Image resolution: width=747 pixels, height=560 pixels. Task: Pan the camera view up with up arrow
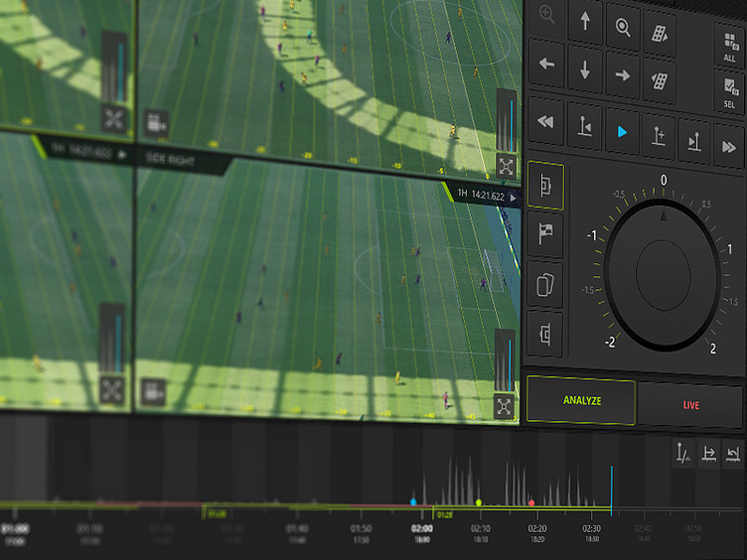click(585, 22)
